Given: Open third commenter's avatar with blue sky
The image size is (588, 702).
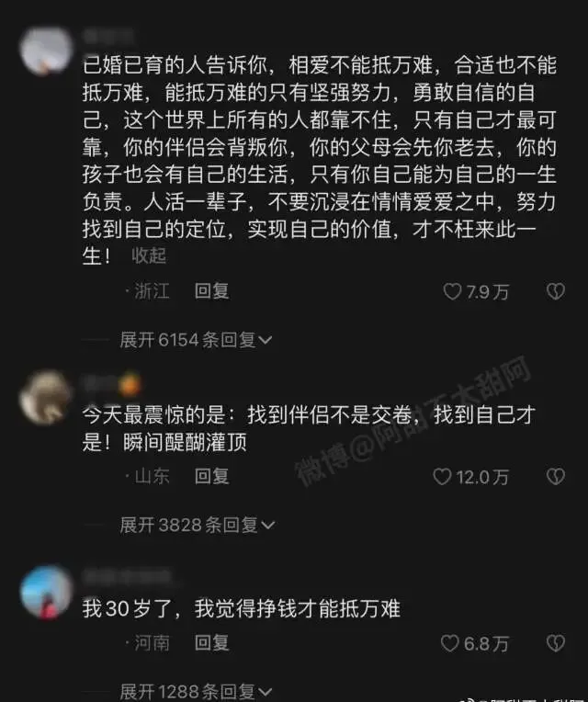Looking at the screenshot, I should click(47, 592).
